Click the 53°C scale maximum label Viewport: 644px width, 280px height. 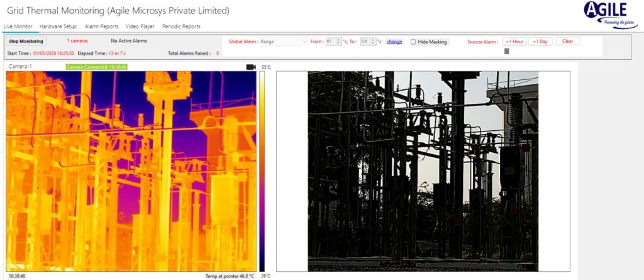pos(266,67)
